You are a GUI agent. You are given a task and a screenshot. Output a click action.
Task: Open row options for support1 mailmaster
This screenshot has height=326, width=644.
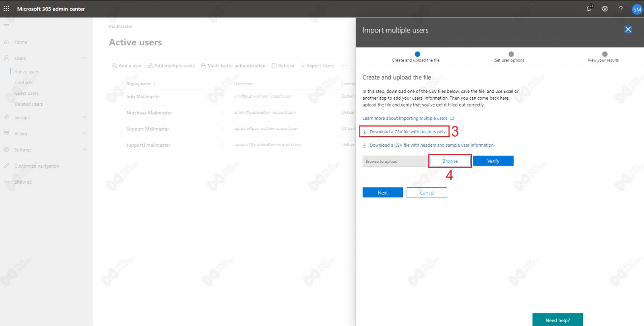coord(222,145)
